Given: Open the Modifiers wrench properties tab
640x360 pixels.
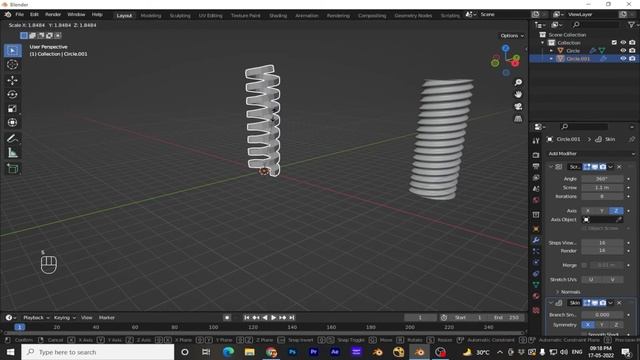Looking at the screenshot, I should click(x=536, y=240).
